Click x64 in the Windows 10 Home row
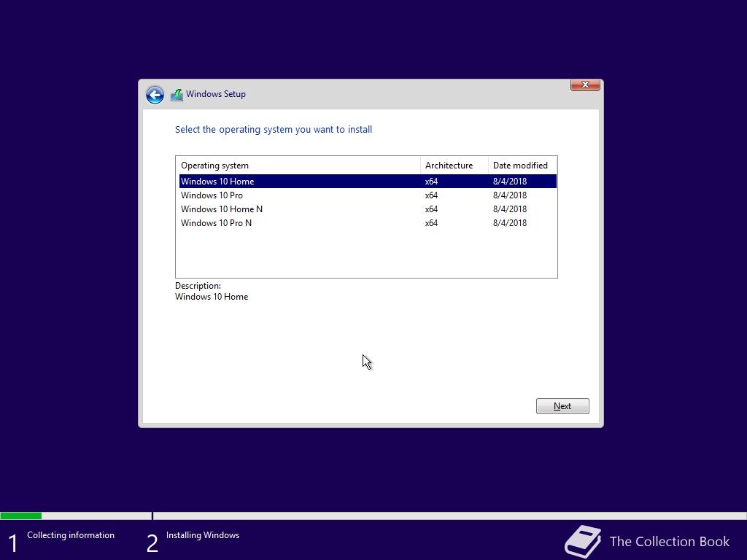This screenshot has height=560, width=747. (431, 182)
